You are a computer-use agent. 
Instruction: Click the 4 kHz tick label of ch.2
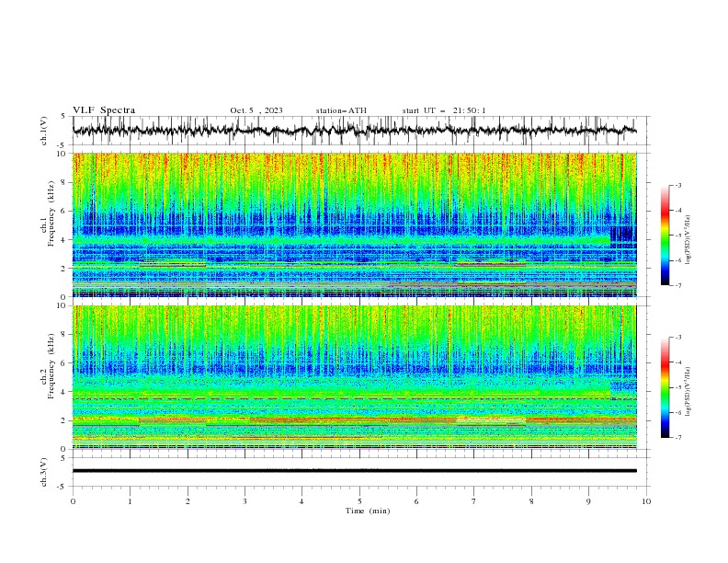point(65,392)
